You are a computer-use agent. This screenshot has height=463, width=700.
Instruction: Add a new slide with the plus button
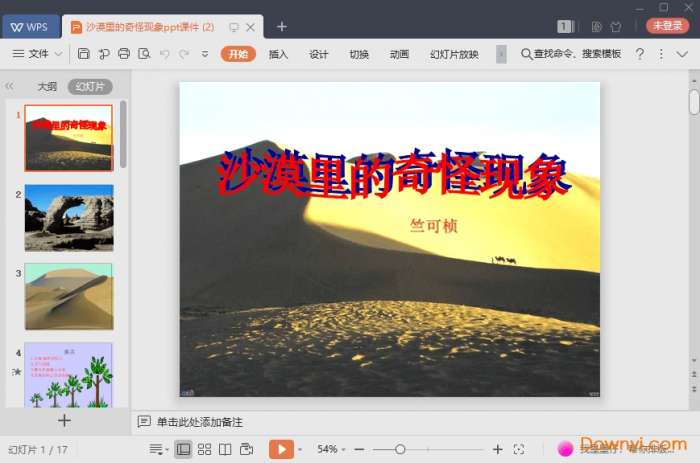tap(64, 420)
